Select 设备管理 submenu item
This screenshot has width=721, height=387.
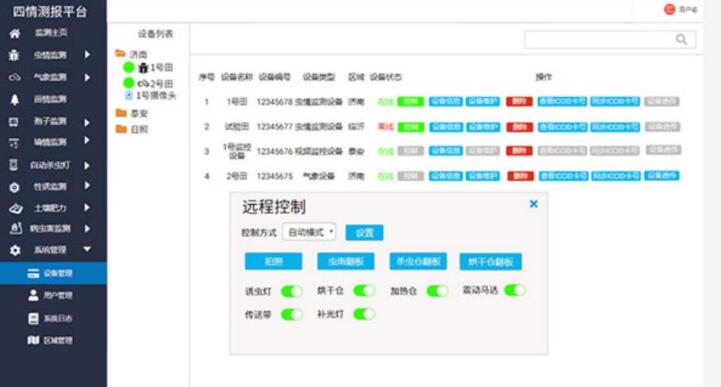53,273
